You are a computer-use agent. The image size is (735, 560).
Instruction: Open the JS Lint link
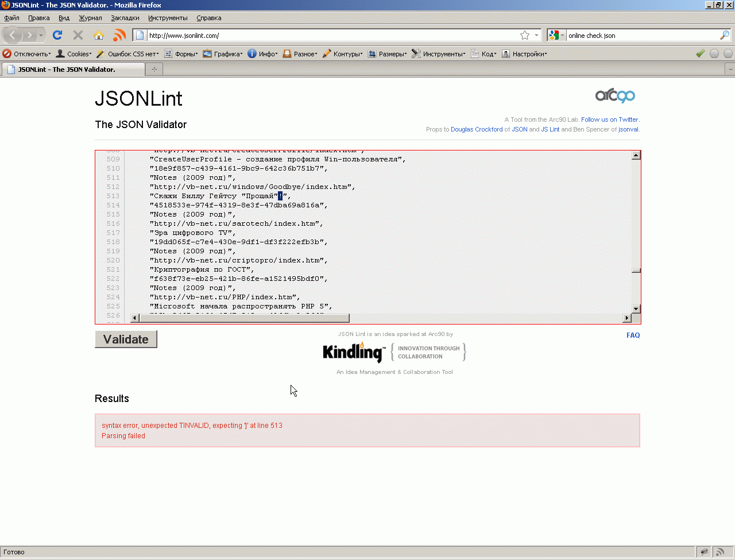tap(550, 129)
